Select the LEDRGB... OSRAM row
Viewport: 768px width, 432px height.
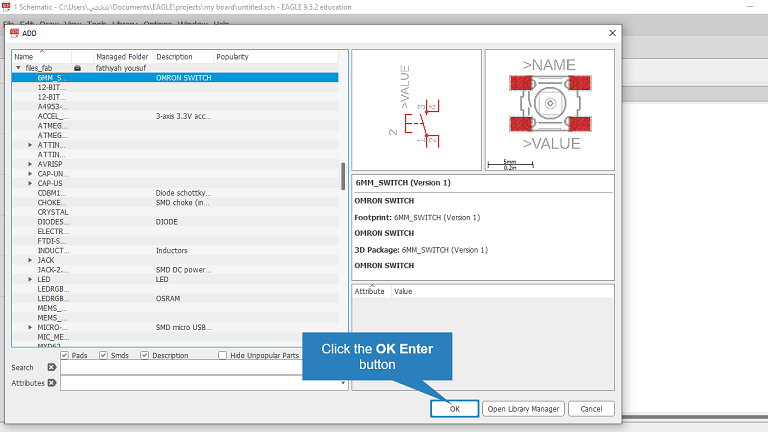pyautogui.click(x=175, y=298)
